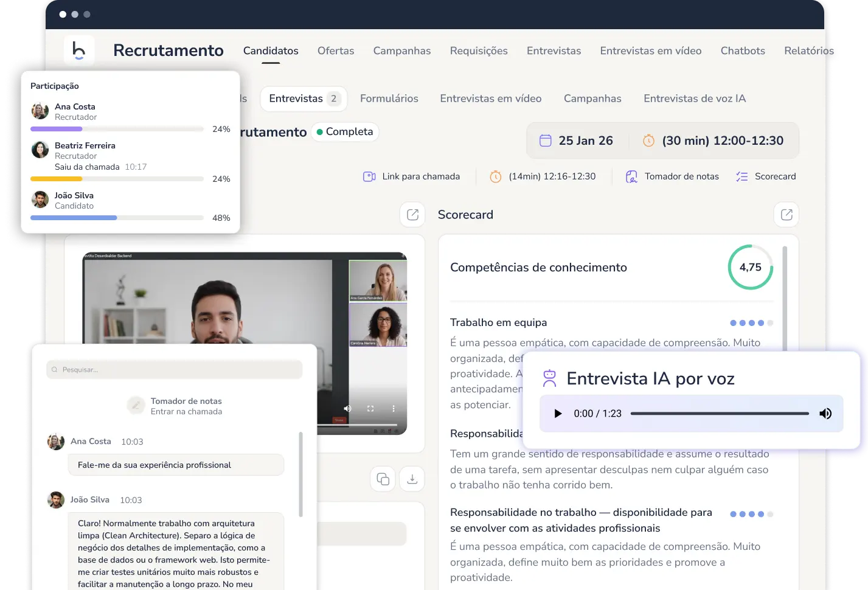Click the 4,75 score circle

[751, 267]
